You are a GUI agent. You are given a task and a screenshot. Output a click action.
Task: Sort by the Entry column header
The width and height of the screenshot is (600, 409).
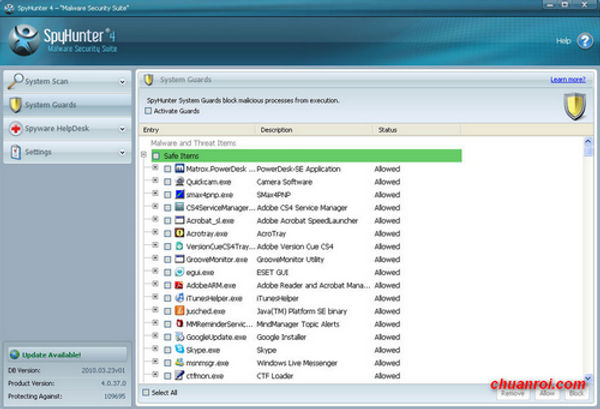(x=198, y=130)
